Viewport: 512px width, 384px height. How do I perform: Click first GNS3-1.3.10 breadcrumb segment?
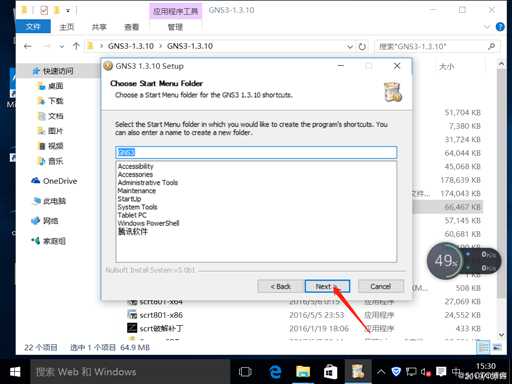[x=131, y=46]
